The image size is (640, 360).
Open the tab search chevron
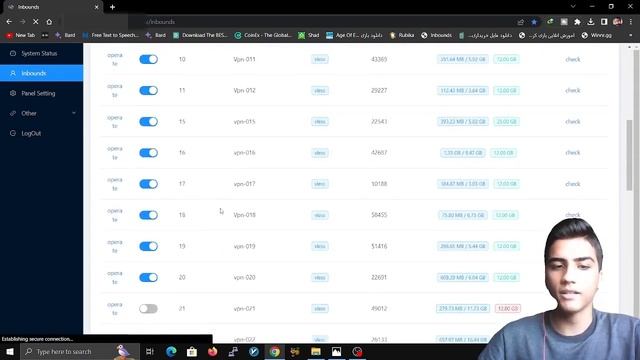tap(573, 7)
